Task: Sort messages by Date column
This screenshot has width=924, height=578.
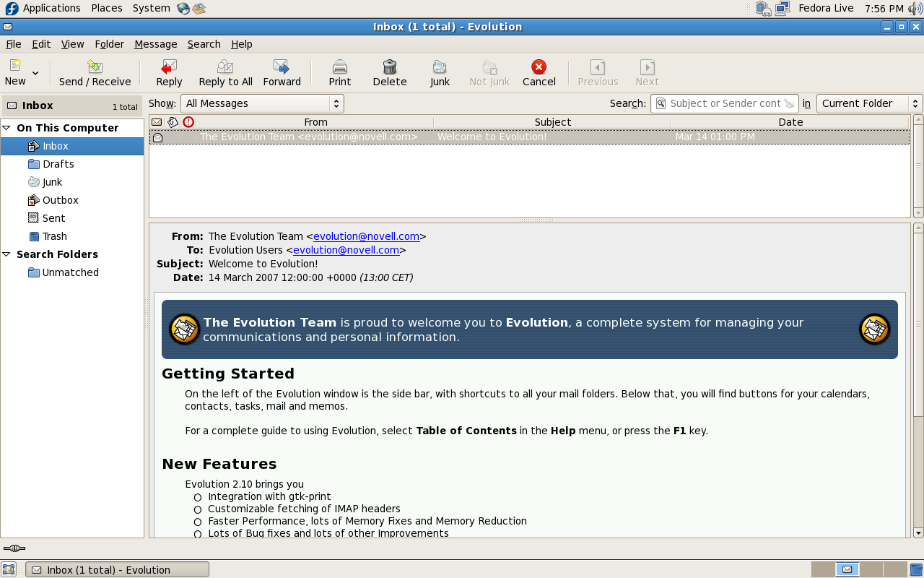Action: point(790,122)
